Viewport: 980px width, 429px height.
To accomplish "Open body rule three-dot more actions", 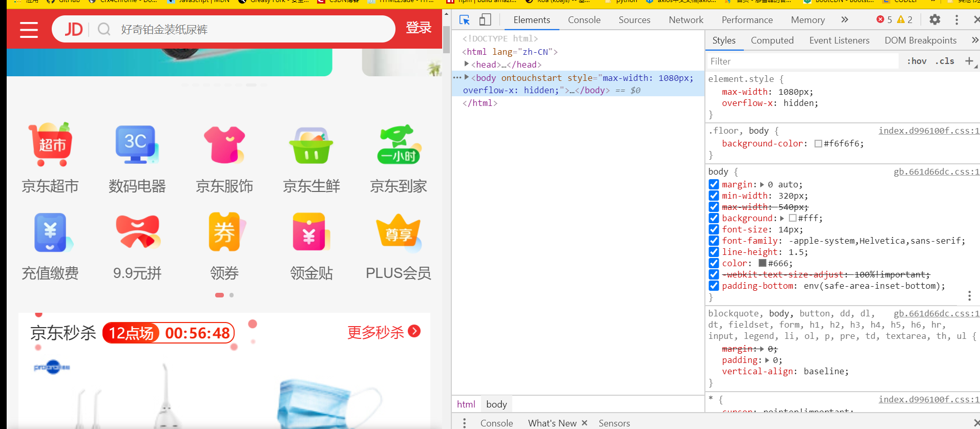I will pos(969,296).
